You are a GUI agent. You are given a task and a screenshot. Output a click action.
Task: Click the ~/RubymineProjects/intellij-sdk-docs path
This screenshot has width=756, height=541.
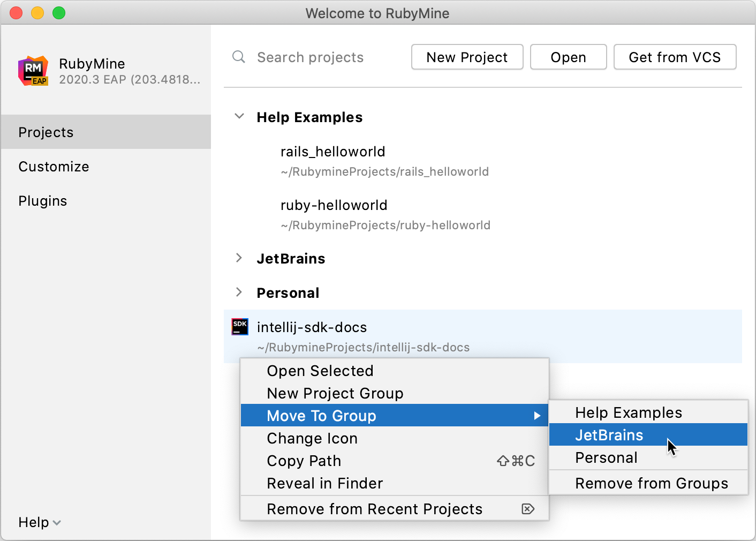click(364, 347)
